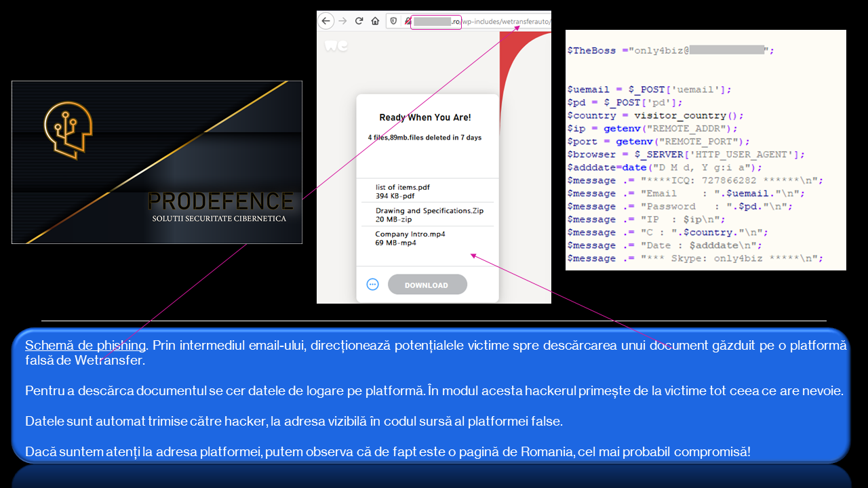The image size is (868, 488).
Task: Click heading 'Ready When You Are!'
Action: pos(425,118)
